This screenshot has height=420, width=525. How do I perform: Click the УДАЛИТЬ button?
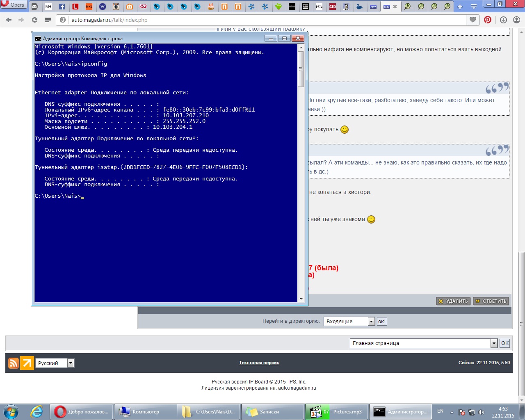453,301
